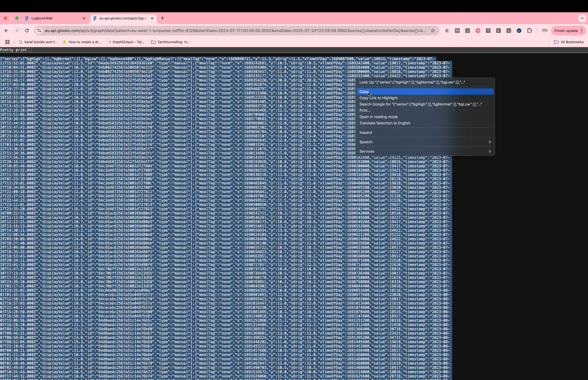The image size is (588, 380).
Task: Click the bug-shaped extension icon
Action: click(447, 31)
